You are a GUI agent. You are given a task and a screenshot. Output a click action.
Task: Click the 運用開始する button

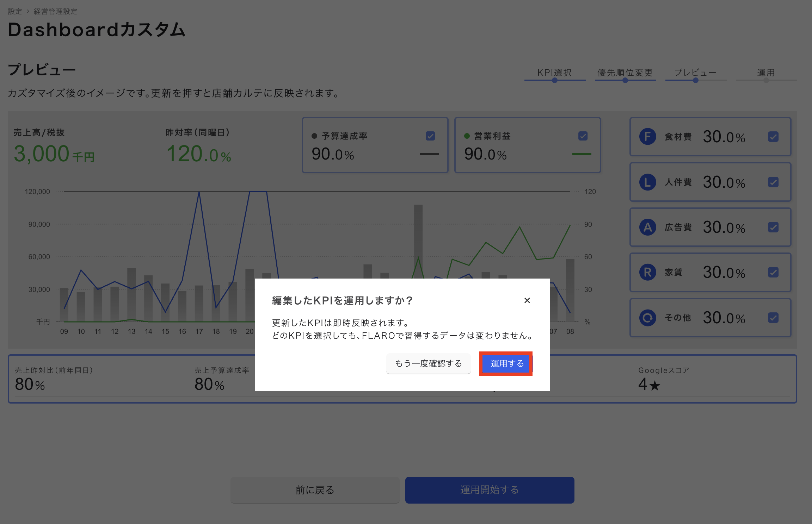click(x=490, y=490)
